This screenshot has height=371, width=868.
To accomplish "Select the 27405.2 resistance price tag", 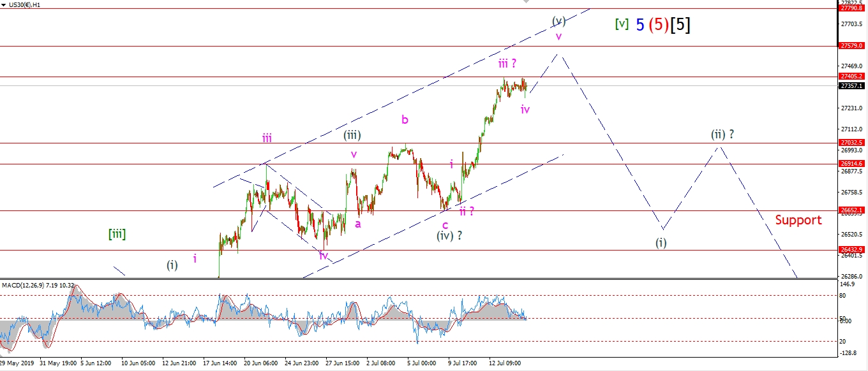I will [851, 76].
